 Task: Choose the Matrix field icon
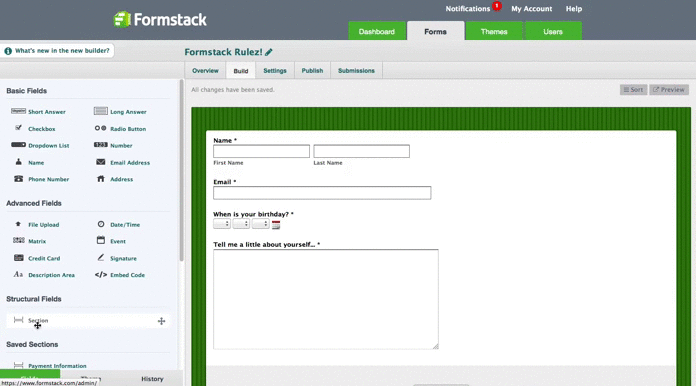[19, 240]
